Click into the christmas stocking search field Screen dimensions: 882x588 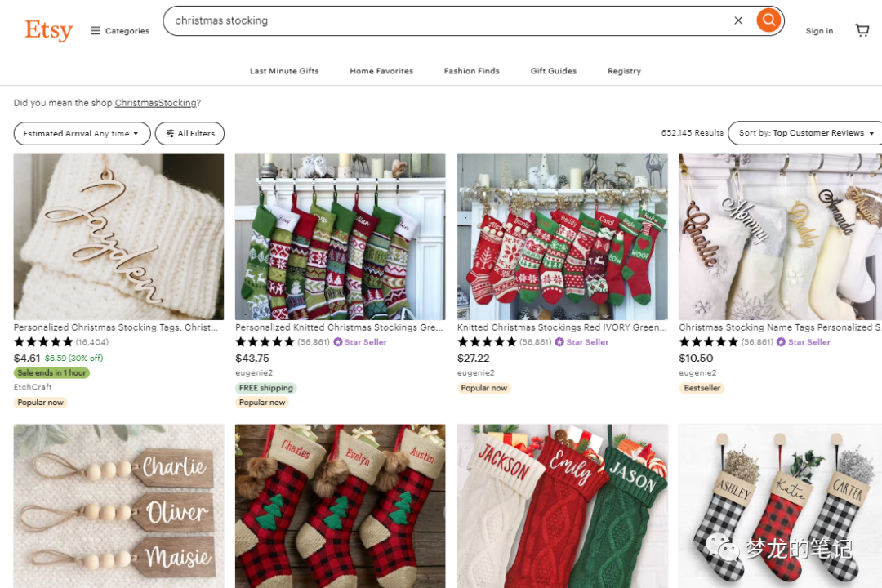[450, 20]
